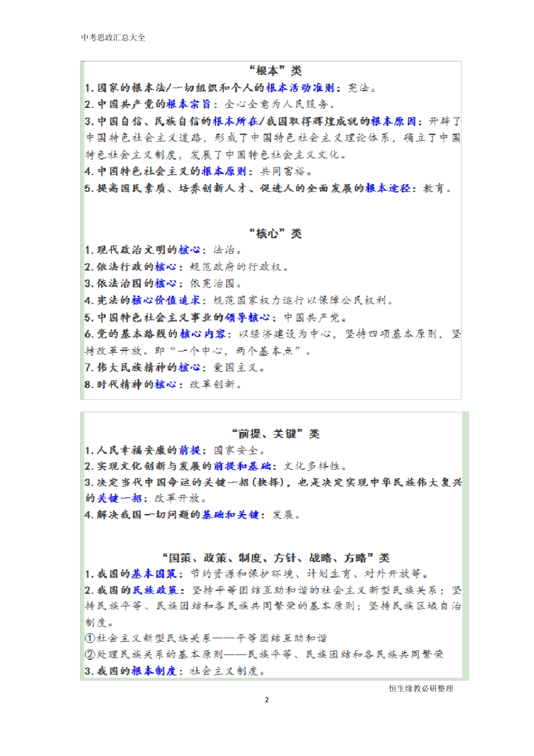This screenshot has width=534, height=756.
Task: Click the blue phrase 前提和基础
Action: pos(242,466)
